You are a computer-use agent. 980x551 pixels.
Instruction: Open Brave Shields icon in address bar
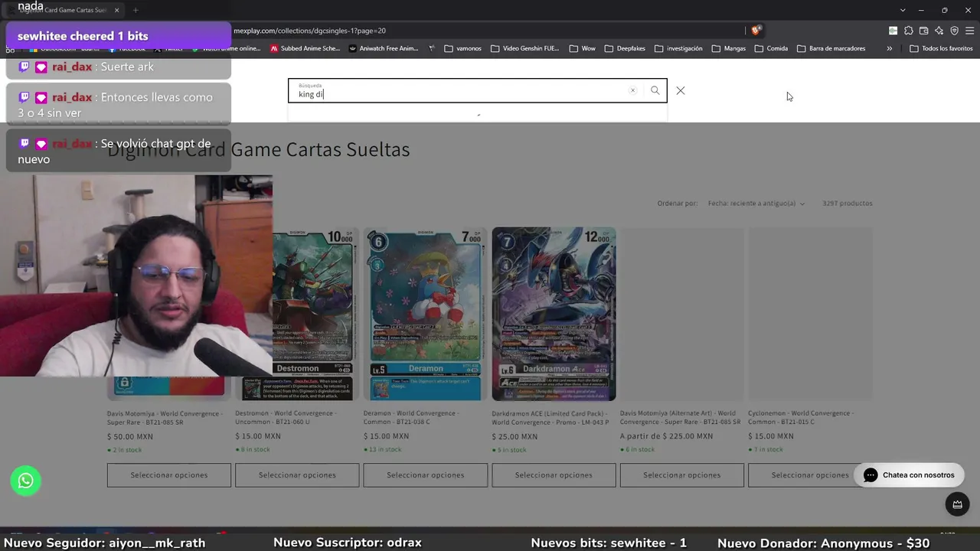(756, 31)
